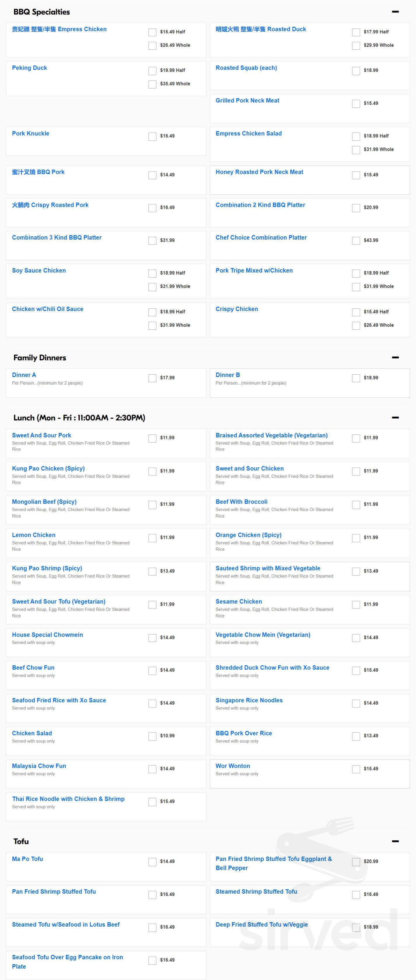Open the Grilled Pork Neck Meat link
416x980 pixels.
tap(247, 100)
